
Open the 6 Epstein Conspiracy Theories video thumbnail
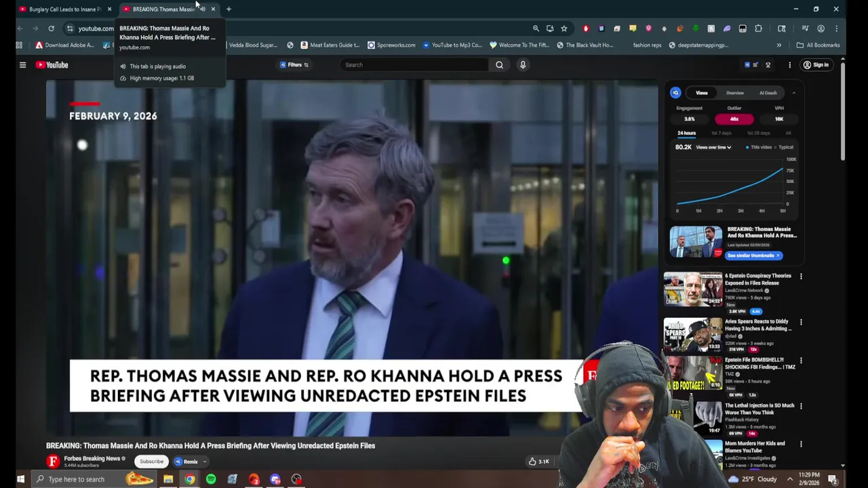coord(693,289)
